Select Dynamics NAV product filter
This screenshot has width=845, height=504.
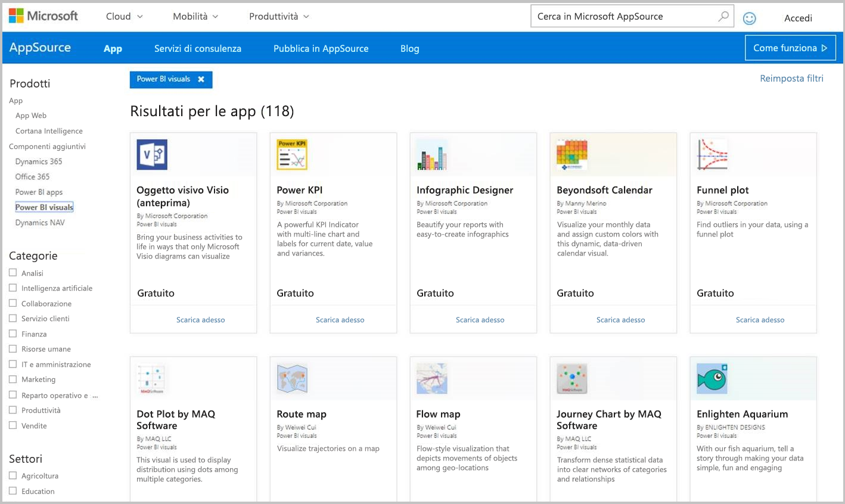pos(40,222)
